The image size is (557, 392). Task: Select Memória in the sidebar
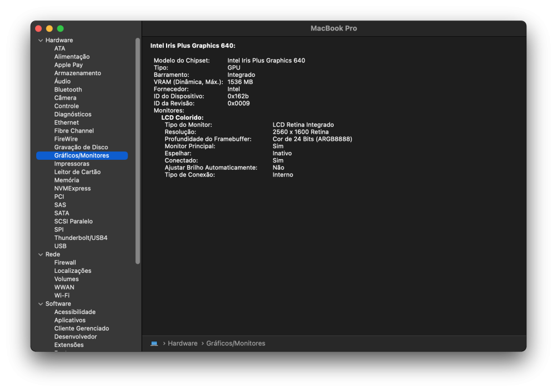(67, 180)
